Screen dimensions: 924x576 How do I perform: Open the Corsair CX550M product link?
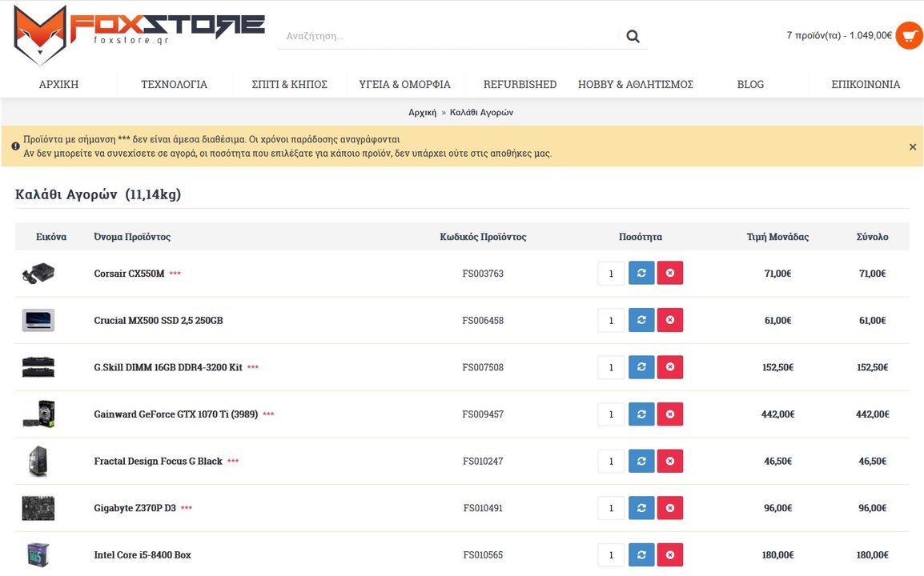coord(129,274)
